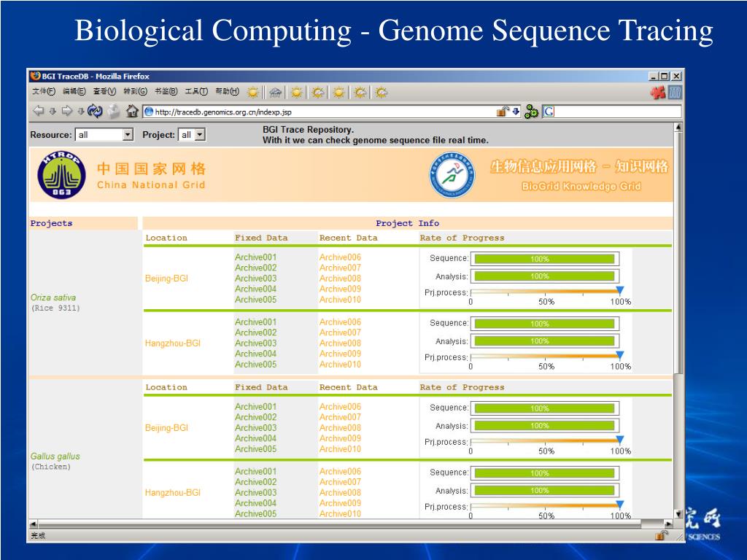Click the 'Project Info' heading
Screen dimensions: 747x560
pyautogui.click(x=407, y=223)
